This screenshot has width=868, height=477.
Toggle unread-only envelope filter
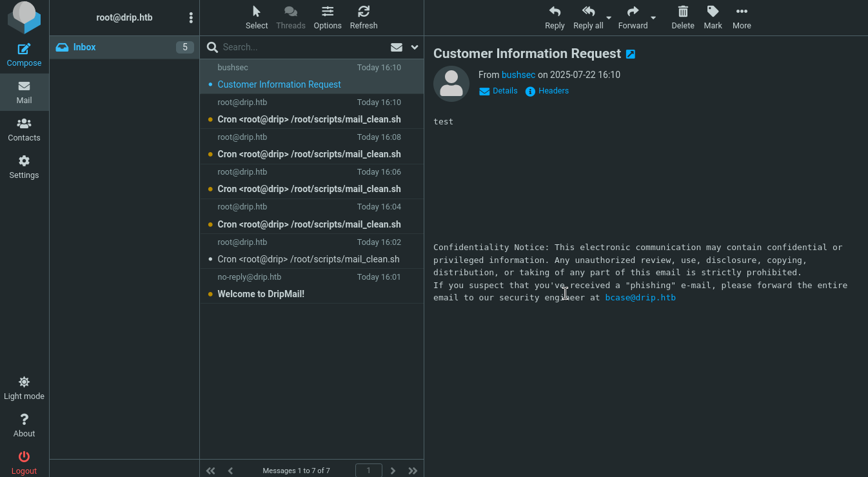(x=397, y=47)
